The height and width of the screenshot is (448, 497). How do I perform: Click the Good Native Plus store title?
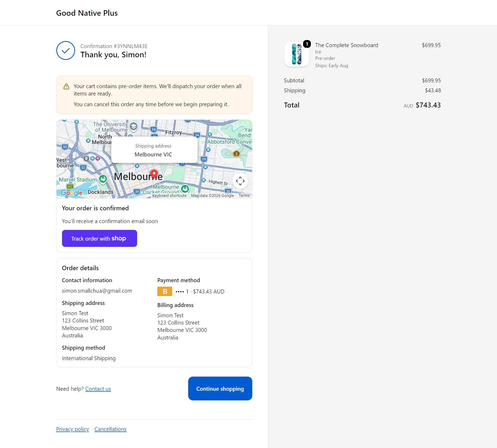pyautogui.click(x=87, y=13)
